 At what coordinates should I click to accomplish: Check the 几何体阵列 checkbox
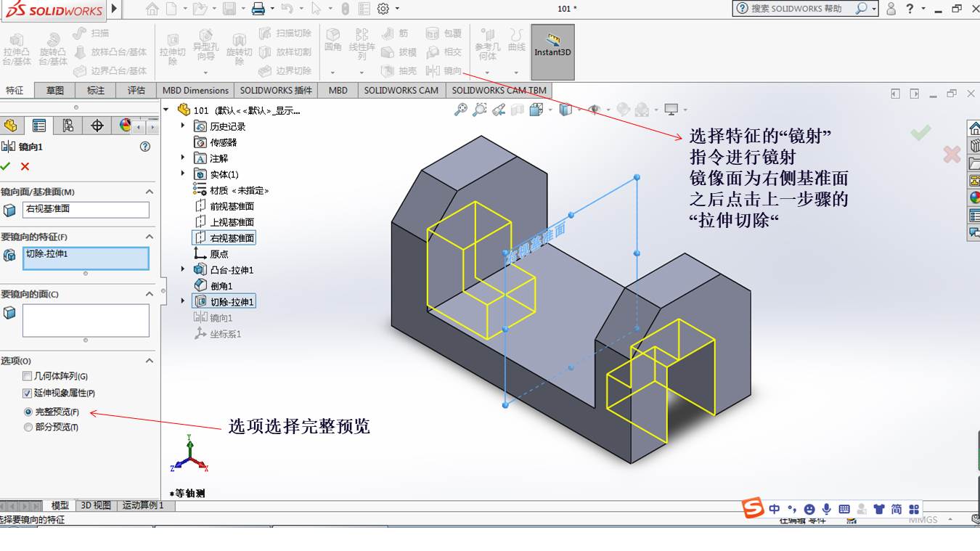(x=28, y=376)
